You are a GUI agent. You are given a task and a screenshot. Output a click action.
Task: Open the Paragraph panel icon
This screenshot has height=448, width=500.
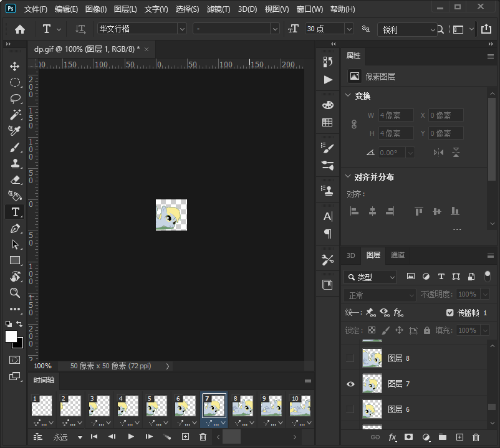point(327,234)
